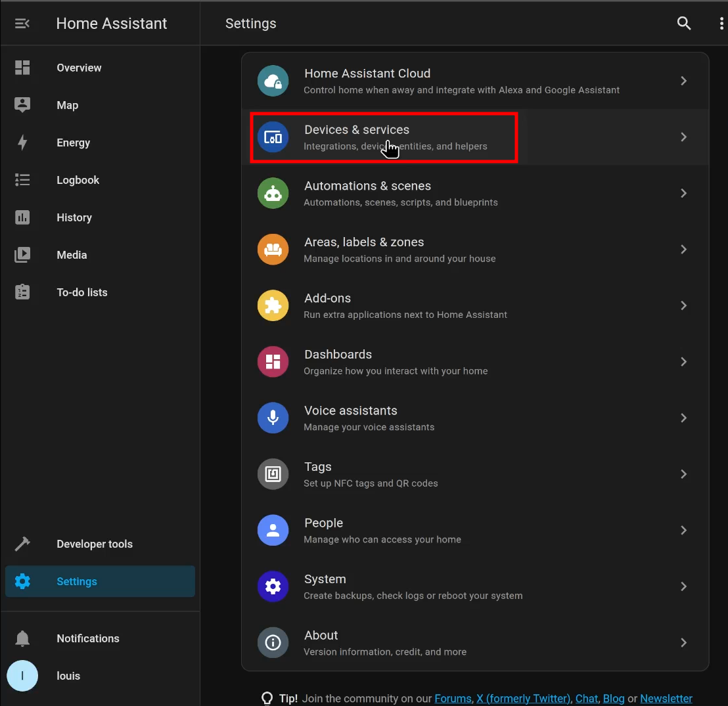Open Logbook from the sidebar

coord(100,180)
